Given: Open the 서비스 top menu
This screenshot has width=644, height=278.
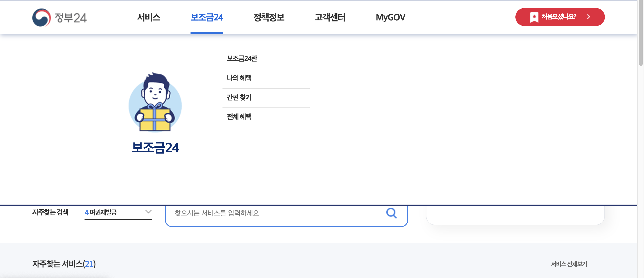Looking at the screenshot, I should [x=149, y=17].
